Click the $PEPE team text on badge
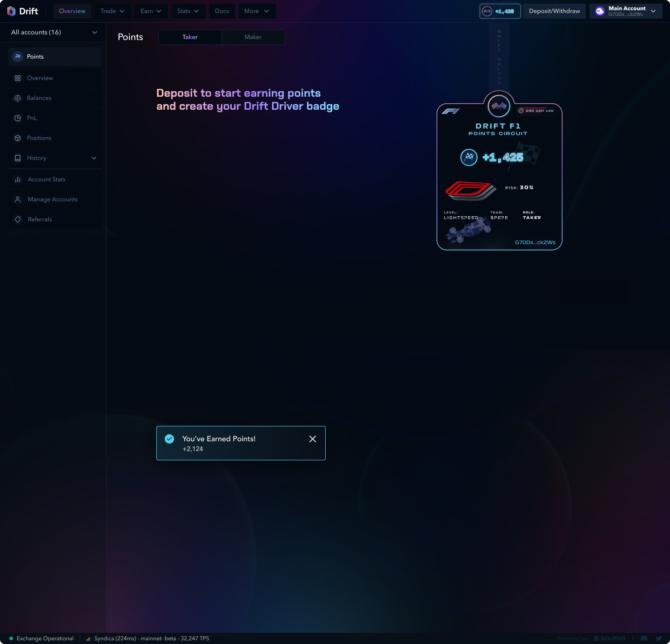 point(499,218)
